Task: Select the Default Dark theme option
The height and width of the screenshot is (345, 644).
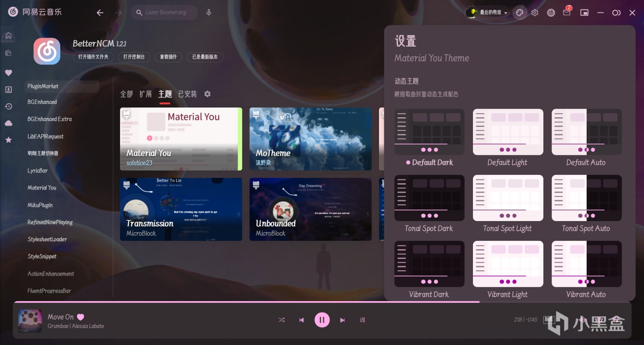Action: pyautogui.click(x=429, y=138)
